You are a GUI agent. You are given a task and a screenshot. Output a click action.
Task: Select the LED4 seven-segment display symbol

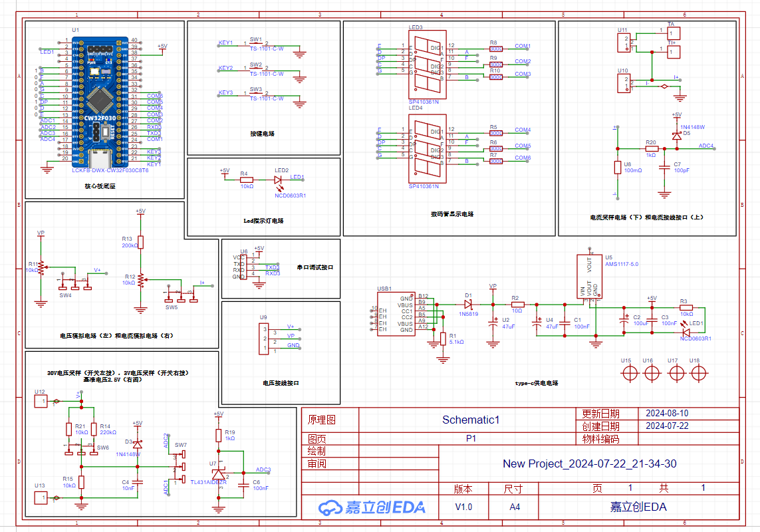point(428,148)
